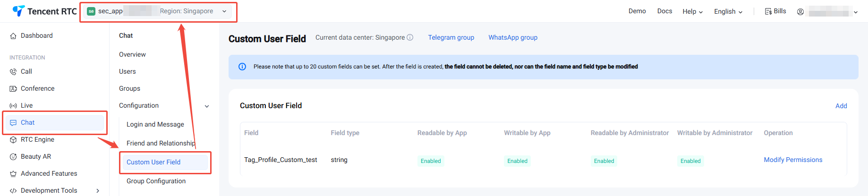Open the Help dropdown menu

[x=692, y=12]
